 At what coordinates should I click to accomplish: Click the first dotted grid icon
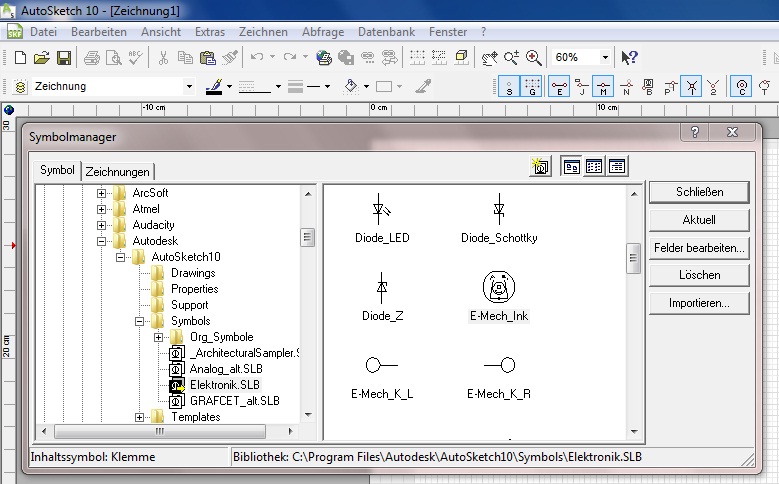417,58
